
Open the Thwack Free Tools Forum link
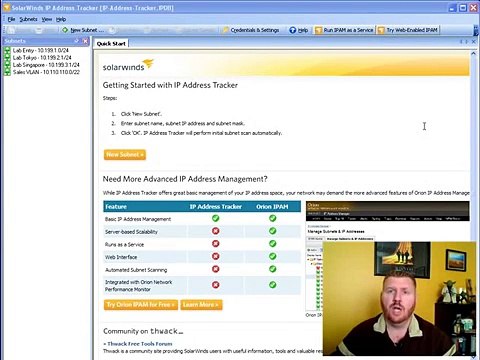point(140,344)
